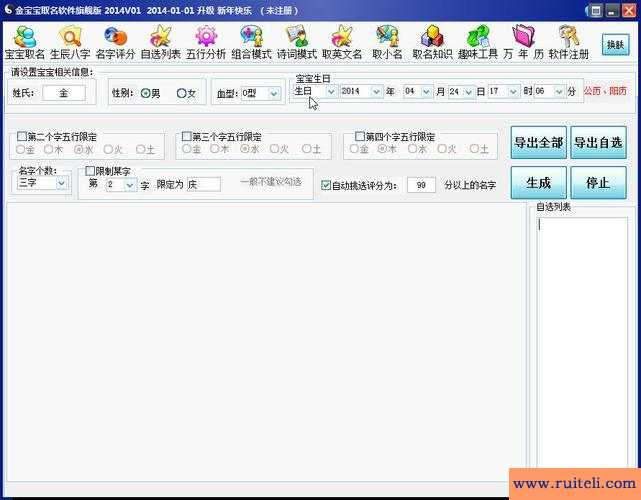Image resolution: width=641 pixels, height=500 pixels.
Task: Open the 第 2 字 position dropdown
Action: pos(130,185)
